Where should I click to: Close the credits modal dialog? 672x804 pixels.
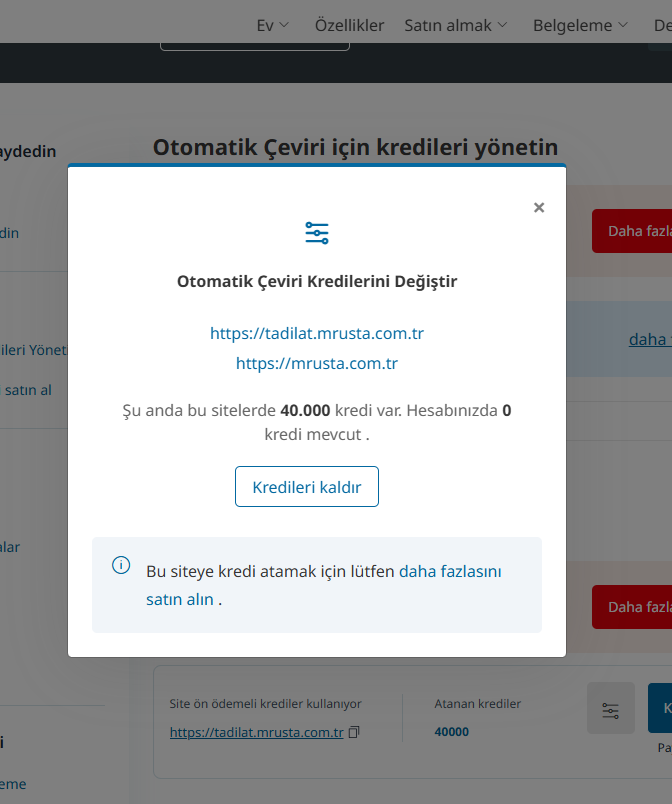coord(539,208)
